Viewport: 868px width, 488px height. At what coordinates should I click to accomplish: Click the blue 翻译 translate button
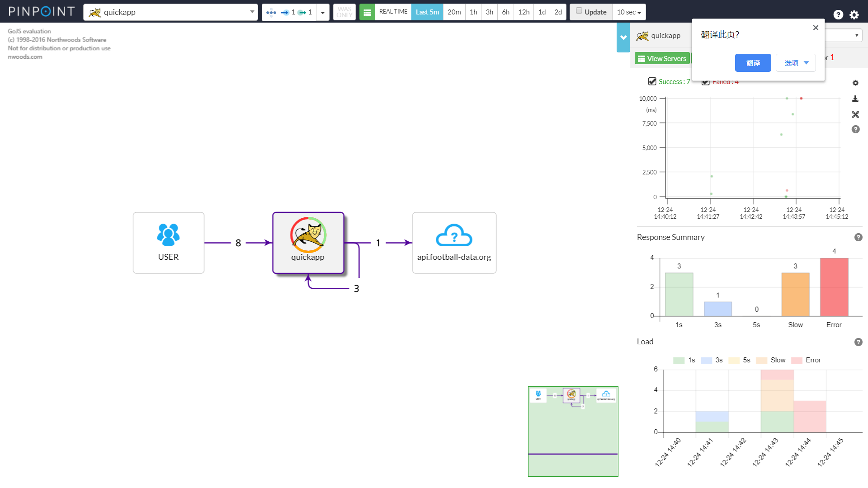tap(753, 63)
